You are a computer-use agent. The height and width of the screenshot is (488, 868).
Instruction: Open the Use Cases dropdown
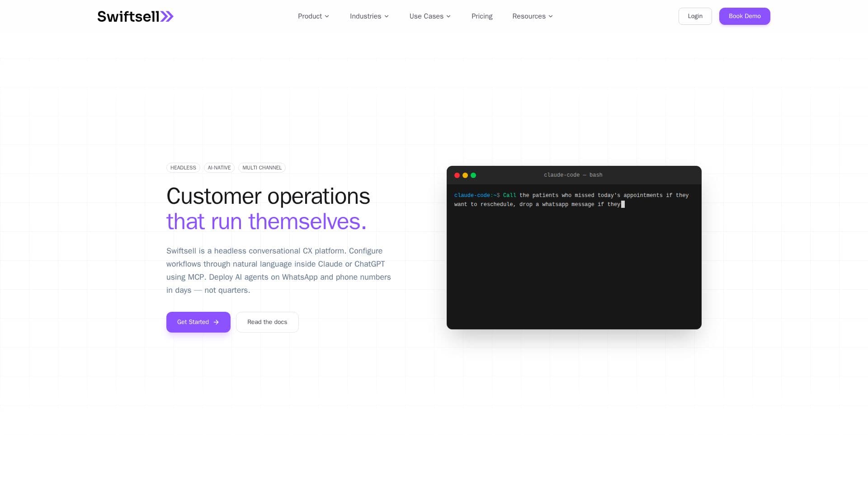point(430,16)
